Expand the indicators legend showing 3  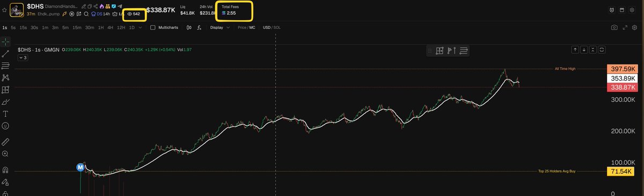coord(23,57)
